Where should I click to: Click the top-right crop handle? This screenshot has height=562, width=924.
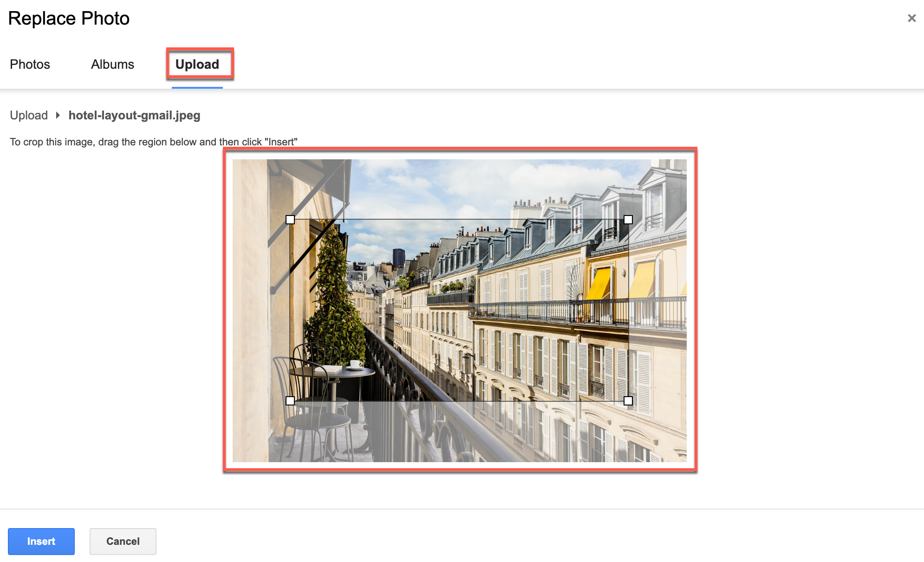[628, 220]
